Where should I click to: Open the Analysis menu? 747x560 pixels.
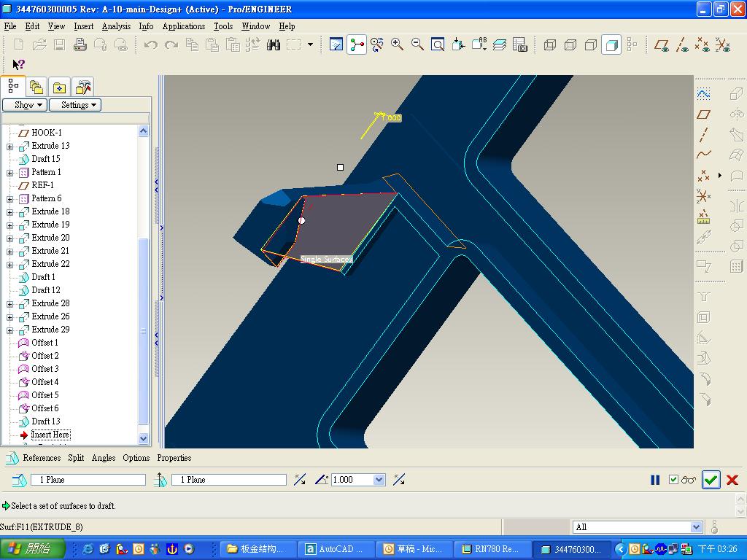click(116, 26)
